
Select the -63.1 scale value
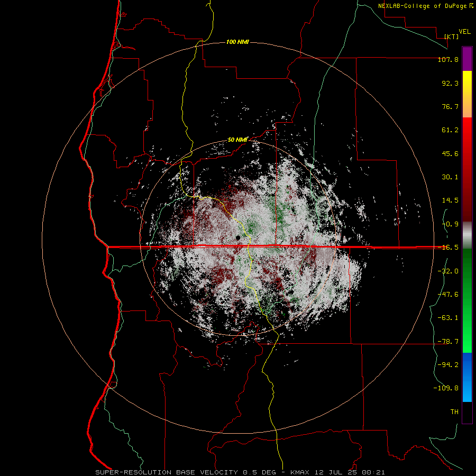click(448, 318)
